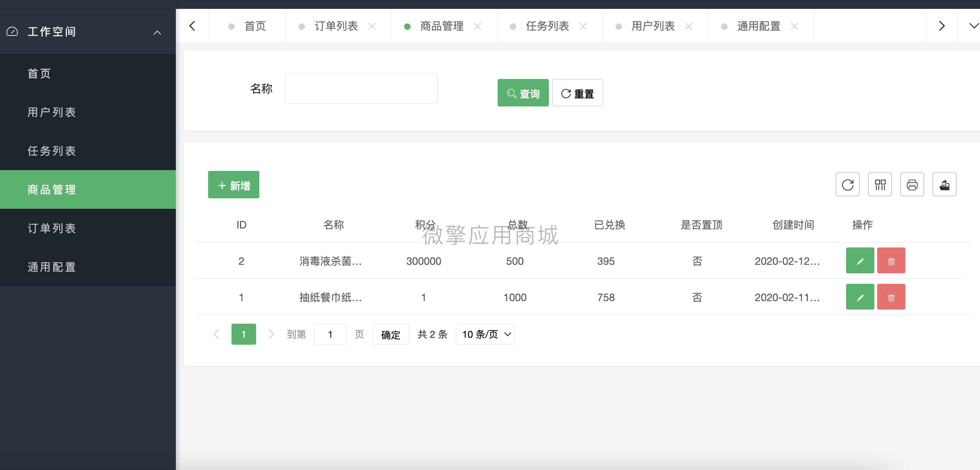Click the 新增 add button
Image resolution: width=980 pixels, height=470 pixels.
(x=234, y=185)
